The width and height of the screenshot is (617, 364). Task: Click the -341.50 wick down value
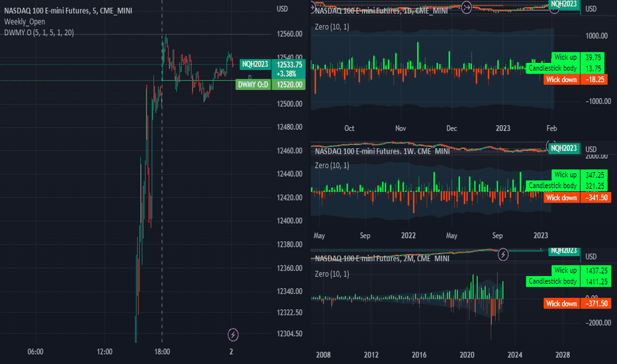pyautogui.click(x=595, y=197)
